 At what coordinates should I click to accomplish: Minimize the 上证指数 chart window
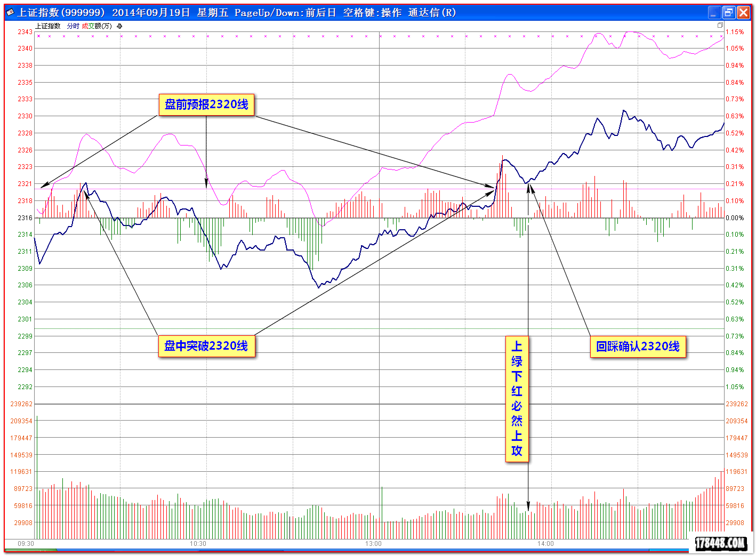[x=714, y=12]
